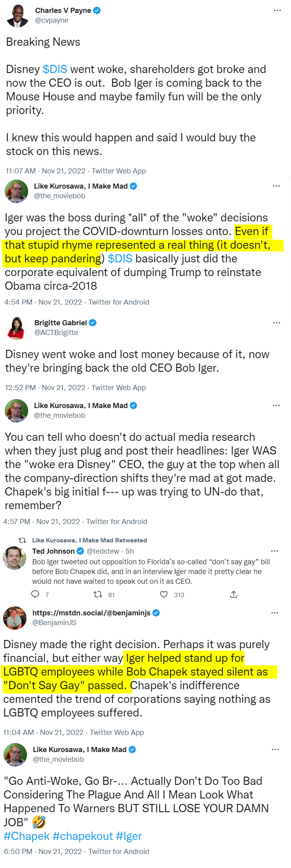Image resolution: width=291 pixels, height=868 pixels.
Task: Open Ted Johnson's avatar photo
Action: pos(15,557)
